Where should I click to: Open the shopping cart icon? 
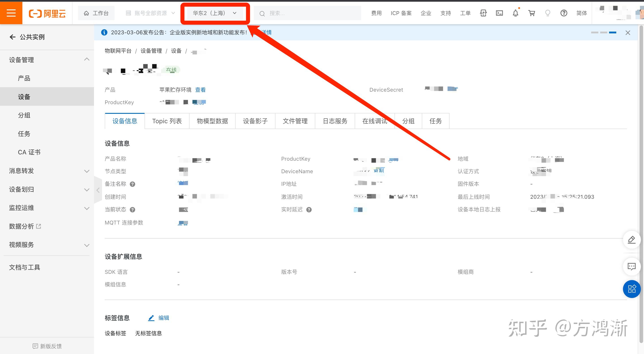tap(531, 13)
